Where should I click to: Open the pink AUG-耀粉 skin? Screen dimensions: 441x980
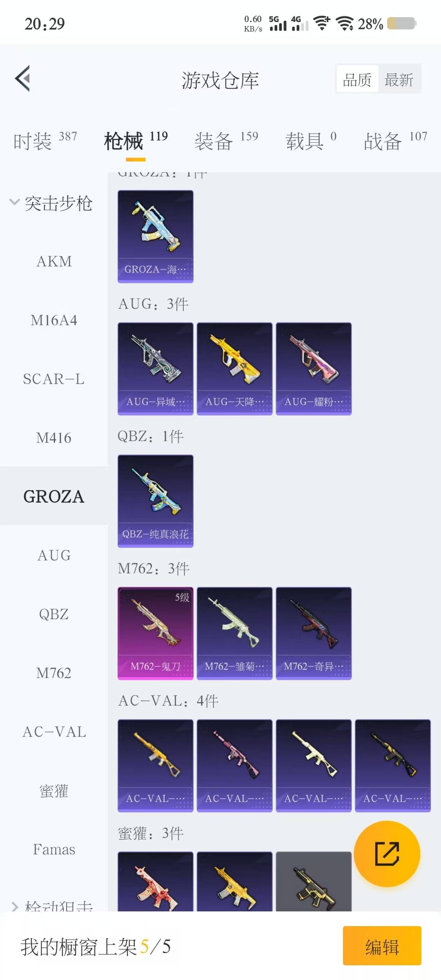pyautogui.click(x=314, y=369)
